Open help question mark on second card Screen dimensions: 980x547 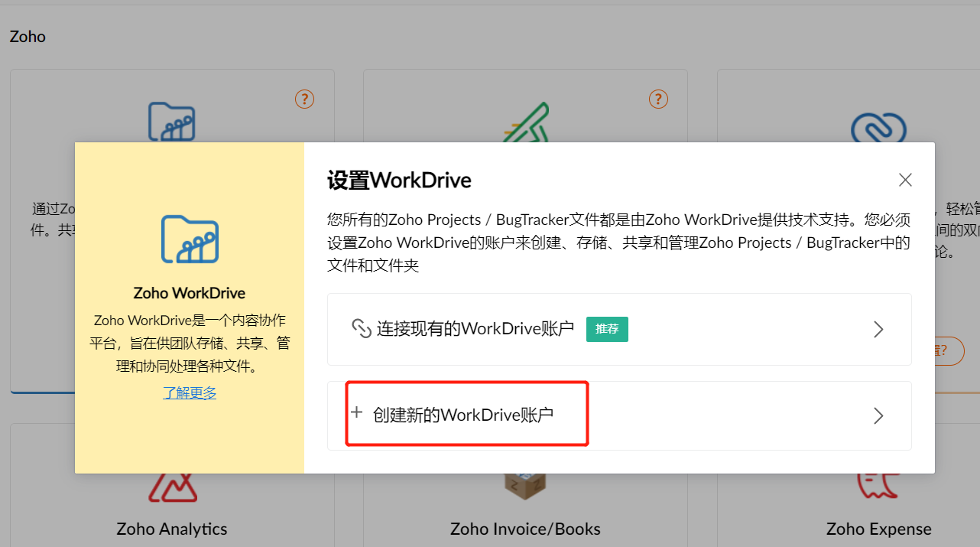click(658, 99)
